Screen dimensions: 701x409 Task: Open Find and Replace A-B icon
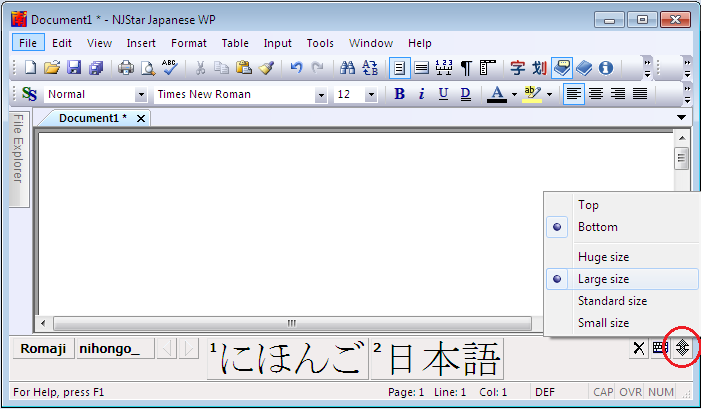pyautogui.click(x=370, y=68)
